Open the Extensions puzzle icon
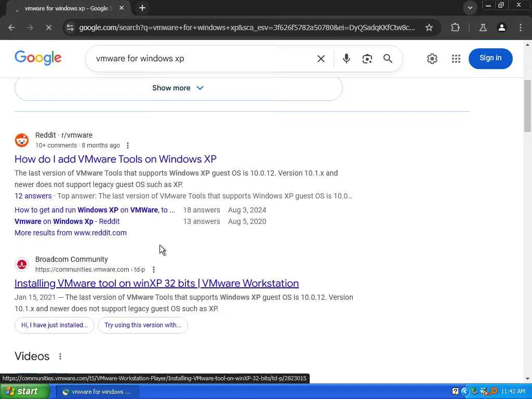 click(455, 28)
